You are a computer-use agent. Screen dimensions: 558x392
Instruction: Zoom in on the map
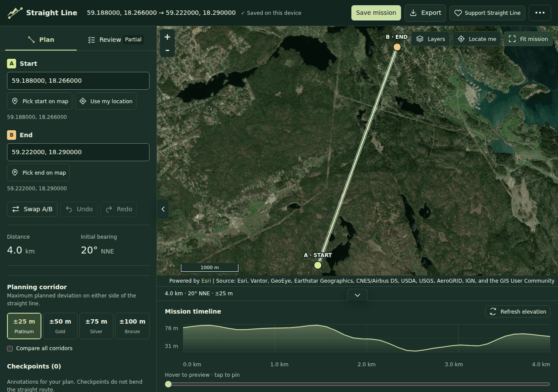coord(167,37)
